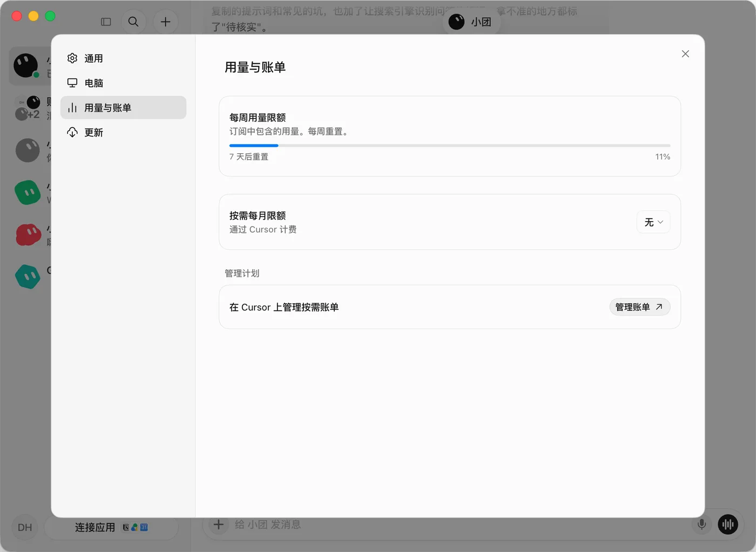Click the weekly usage progress bar
This screenshot has height=552, width=756.
[x=450, y=146]
